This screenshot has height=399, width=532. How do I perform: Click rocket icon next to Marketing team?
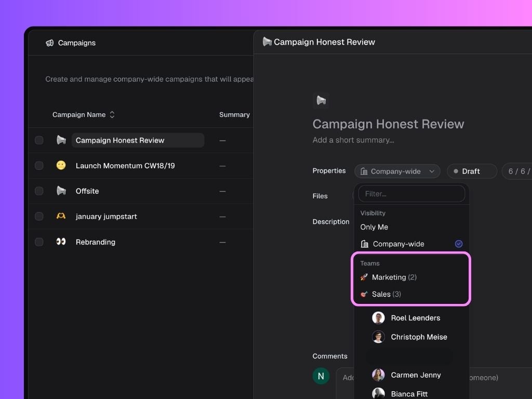click(x=364, y=277)
